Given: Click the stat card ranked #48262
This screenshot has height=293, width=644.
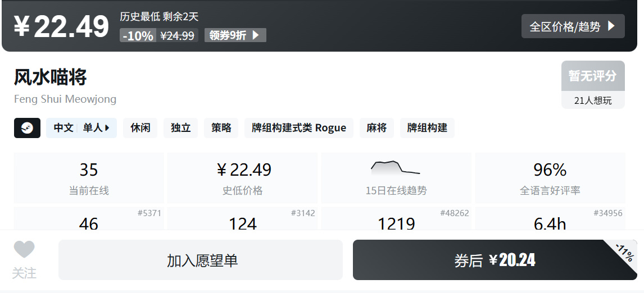Looking at the screenshot, I should [396, 218].
